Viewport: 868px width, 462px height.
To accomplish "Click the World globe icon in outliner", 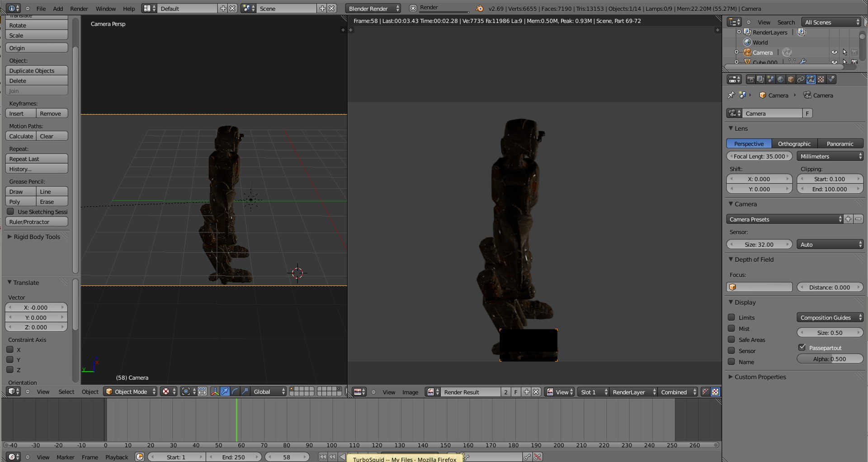I will click(x=747, y=42).
